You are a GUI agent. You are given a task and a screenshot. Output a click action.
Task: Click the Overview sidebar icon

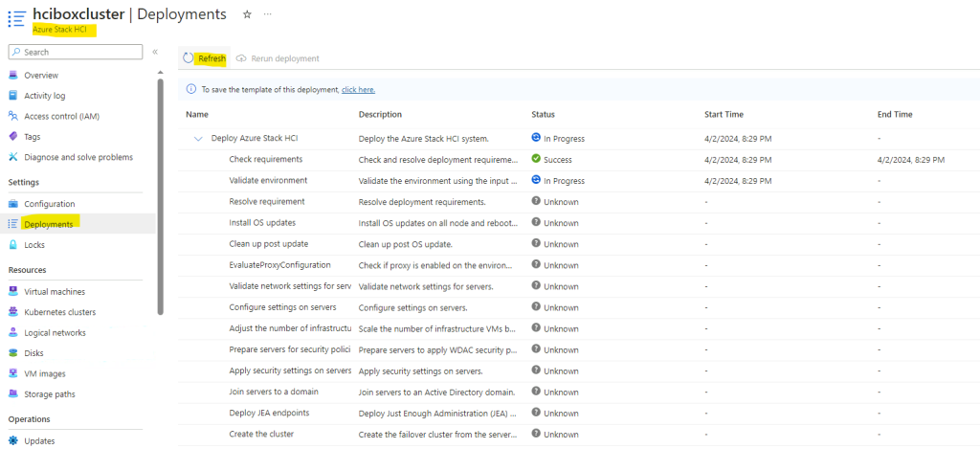[13, 75]
